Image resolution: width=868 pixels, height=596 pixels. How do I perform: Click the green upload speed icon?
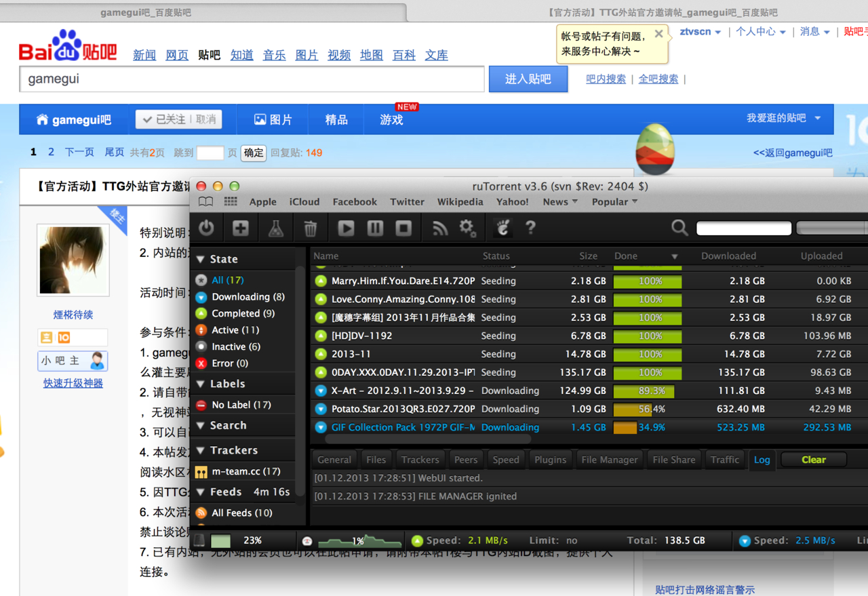[417, 540]
